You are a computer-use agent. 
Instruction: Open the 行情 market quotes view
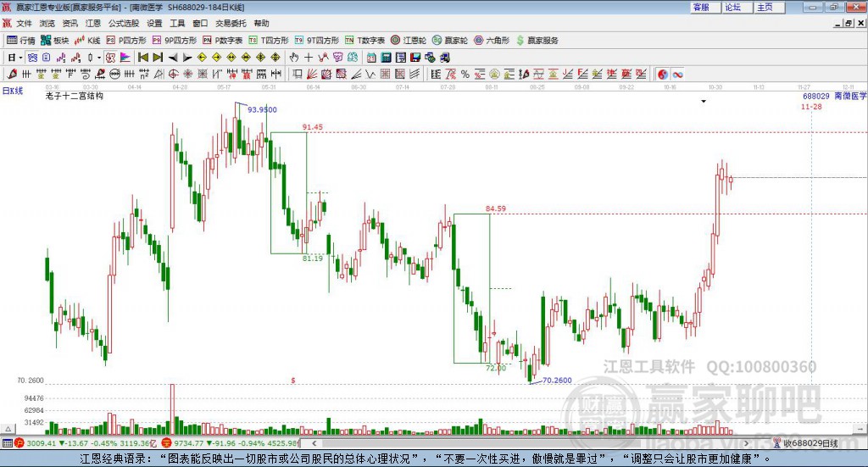(21, 41)
